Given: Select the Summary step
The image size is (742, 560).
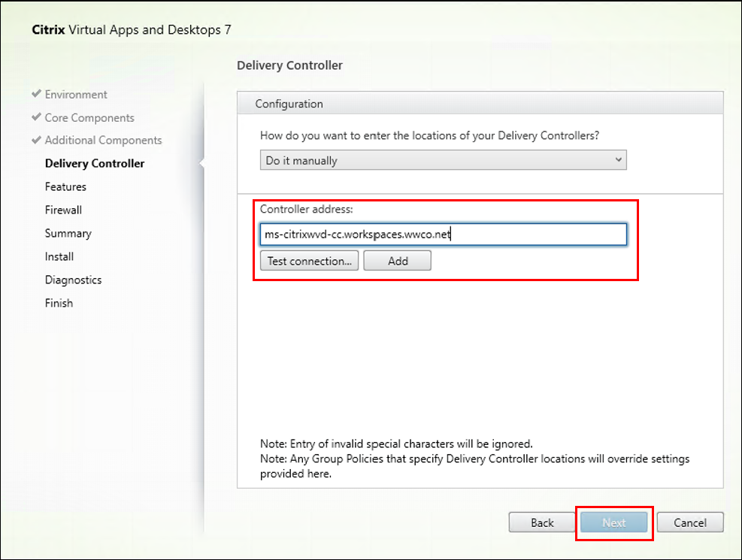Looking at the screenshot, I should 68,233.
